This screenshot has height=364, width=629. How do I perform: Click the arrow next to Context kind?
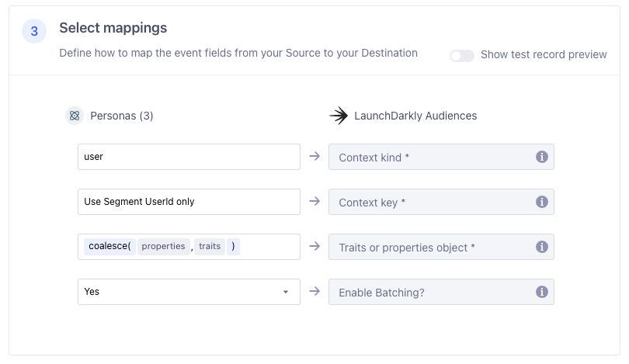(314, 156)
